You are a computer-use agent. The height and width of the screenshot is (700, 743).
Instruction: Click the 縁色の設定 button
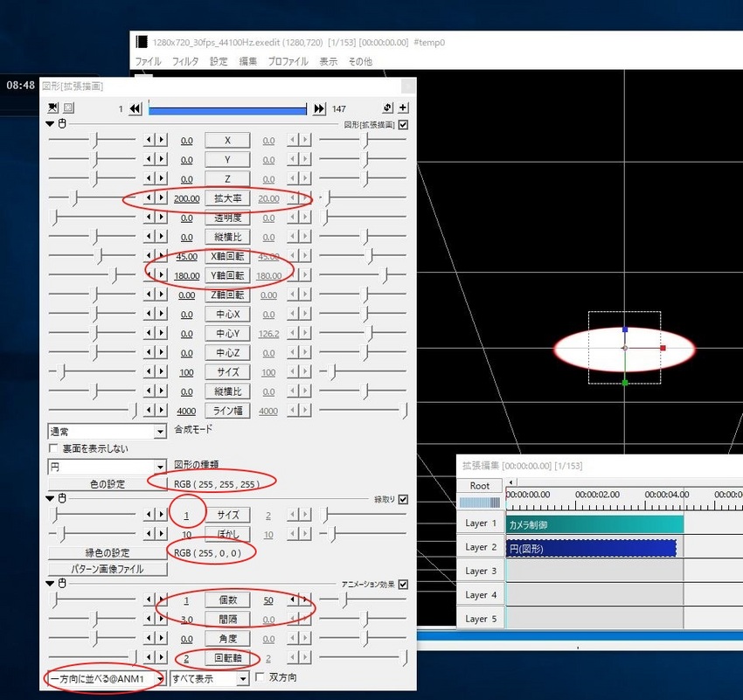point(108,552)
